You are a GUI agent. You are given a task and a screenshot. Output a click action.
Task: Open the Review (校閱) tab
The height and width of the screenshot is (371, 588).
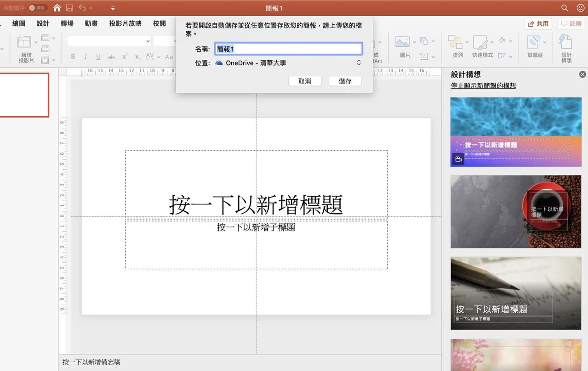pyautogui.click(x=160, y=23)
